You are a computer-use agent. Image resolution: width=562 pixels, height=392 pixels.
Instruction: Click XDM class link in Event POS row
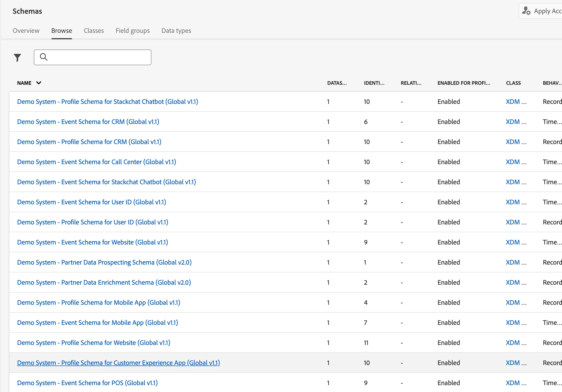pos(516,383)
